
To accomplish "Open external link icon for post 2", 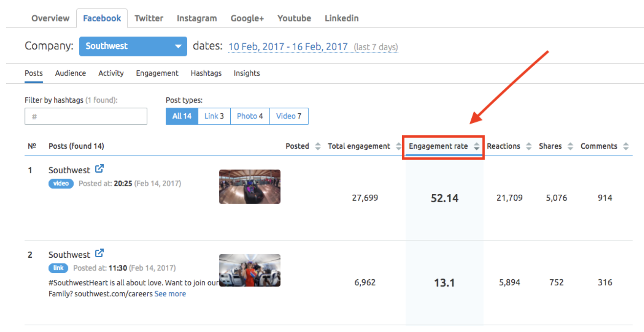I will point(99,253).
